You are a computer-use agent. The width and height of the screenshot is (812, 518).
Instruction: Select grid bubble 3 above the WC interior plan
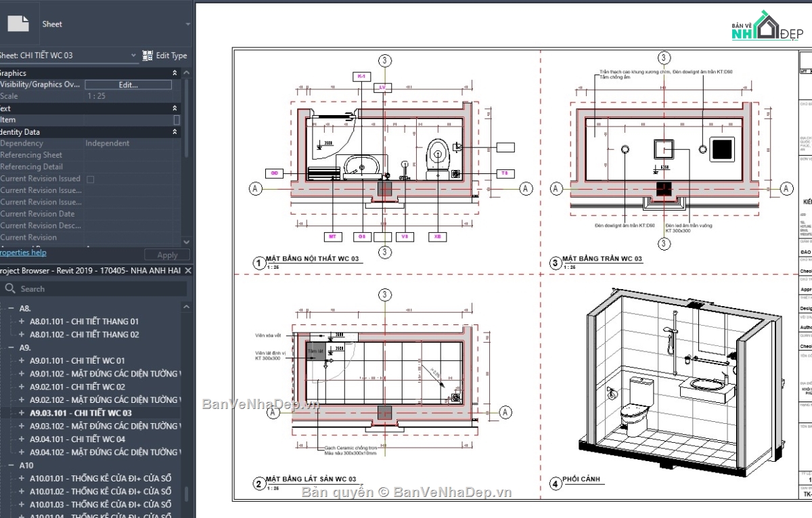(x=385, y=61)
